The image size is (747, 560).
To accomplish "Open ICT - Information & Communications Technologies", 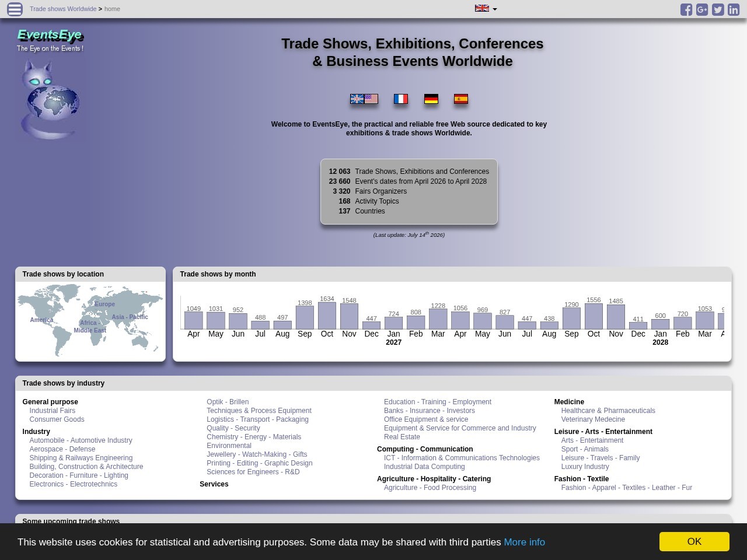I will pyautogui.click(x=462, y=458).
